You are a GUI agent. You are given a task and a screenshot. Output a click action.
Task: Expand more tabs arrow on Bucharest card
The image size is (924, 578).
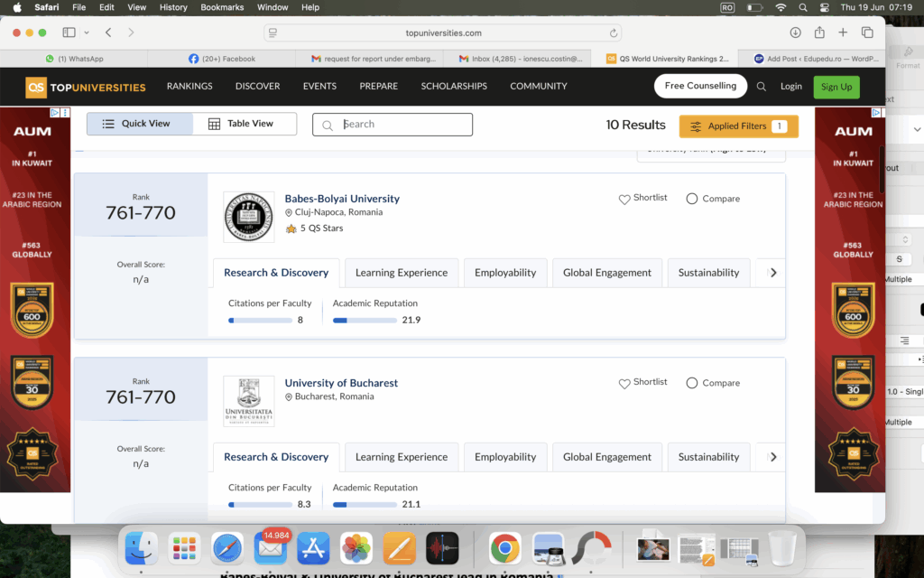pos(772,457)
